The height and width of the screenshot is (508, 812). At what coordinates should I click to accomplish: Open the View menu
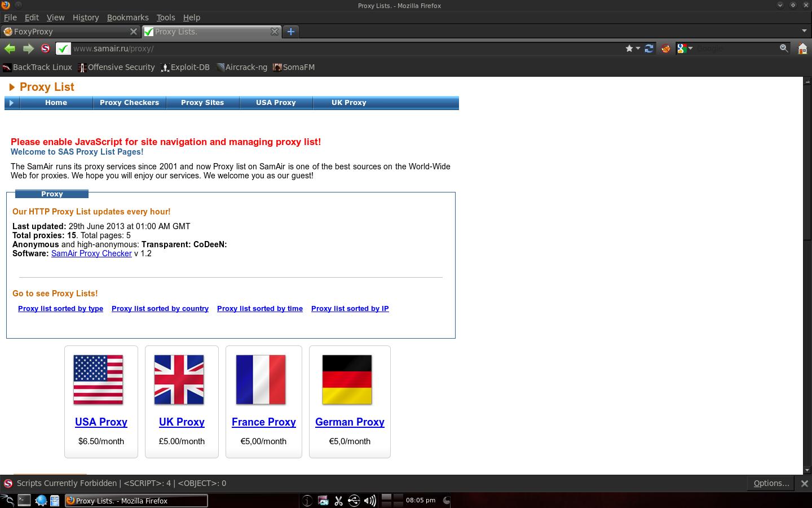(55, 17)
